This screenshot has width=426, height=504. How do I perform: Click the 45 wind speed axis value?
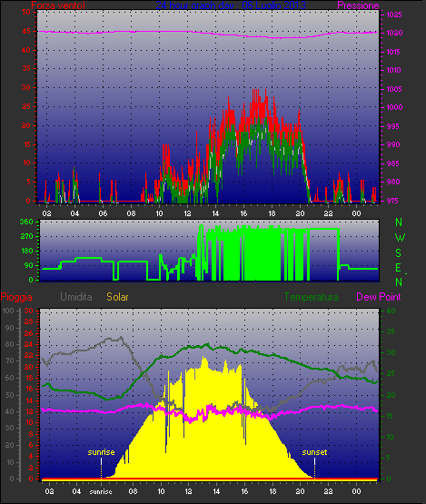coord(26,31)
